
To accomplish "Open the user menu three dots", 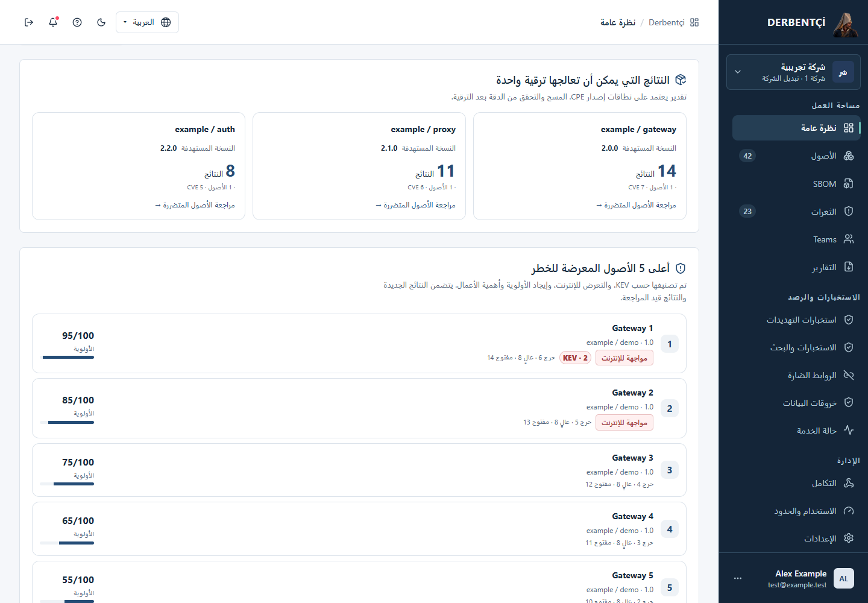I will click(738, 578).
